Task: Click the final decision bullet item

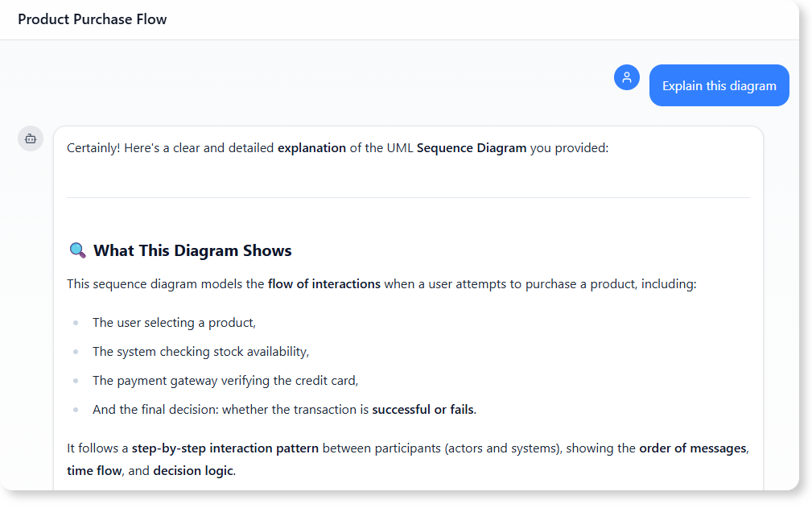Action: coord(284,409)
